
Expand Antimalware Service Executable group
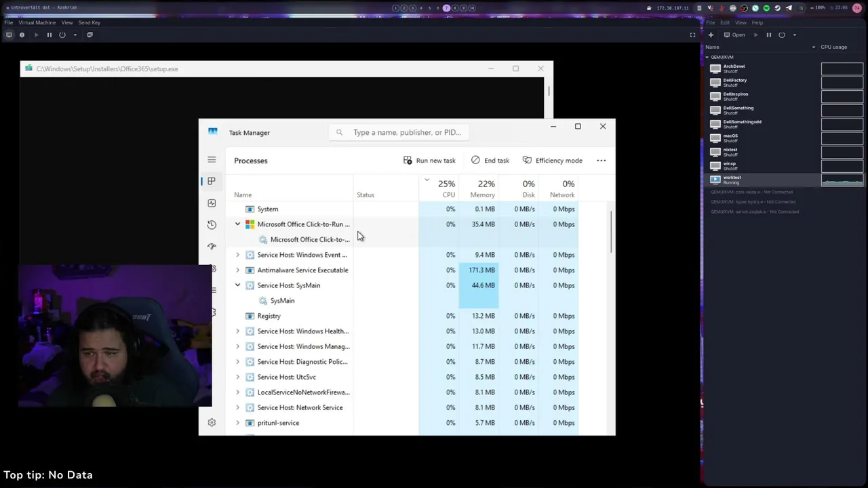tap(237, 270)
